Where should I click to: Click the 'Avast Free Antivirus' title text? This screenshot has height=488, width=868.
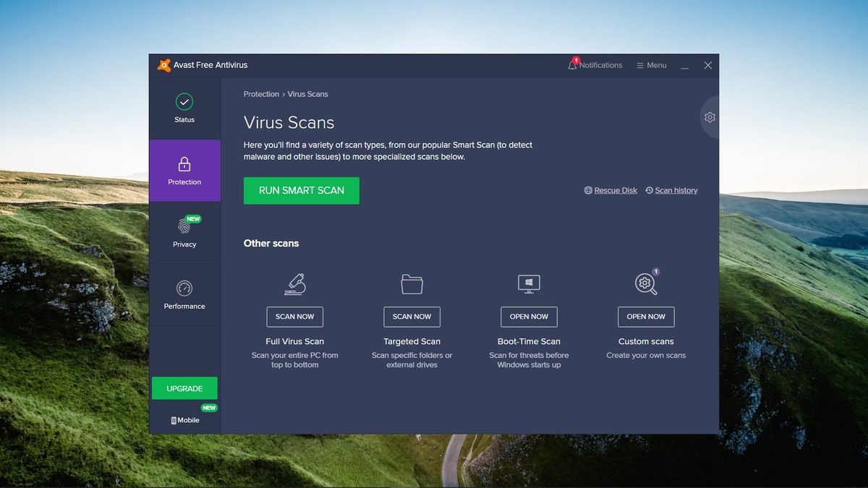210,65
